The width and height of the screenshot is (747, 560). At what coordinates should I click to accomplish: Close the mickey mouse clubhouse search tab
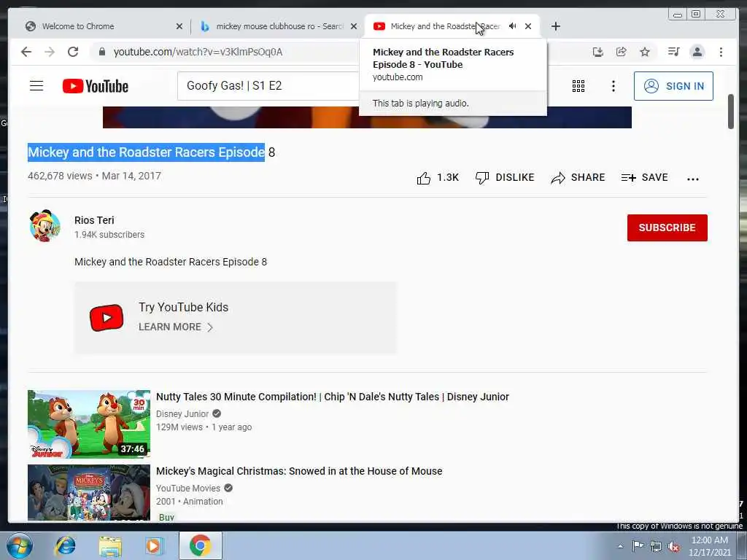pyautogui.click(x=354, y=26)
